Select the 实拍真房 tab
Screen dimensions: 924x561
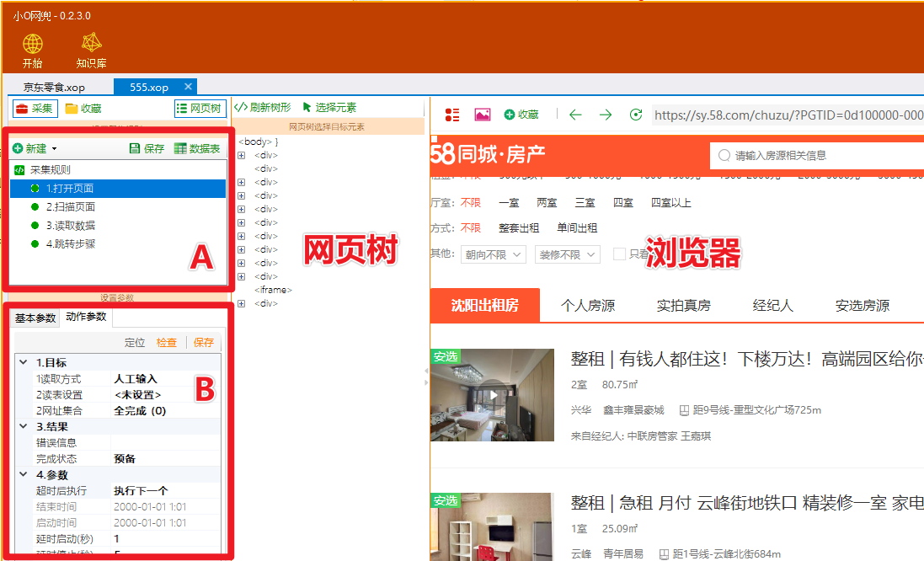click(x=684, y=306)
